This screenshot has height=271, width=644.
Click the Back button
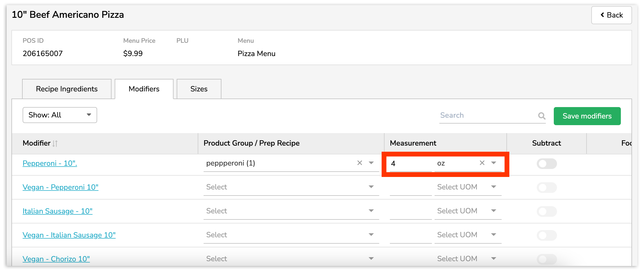[x=611, y=15]
